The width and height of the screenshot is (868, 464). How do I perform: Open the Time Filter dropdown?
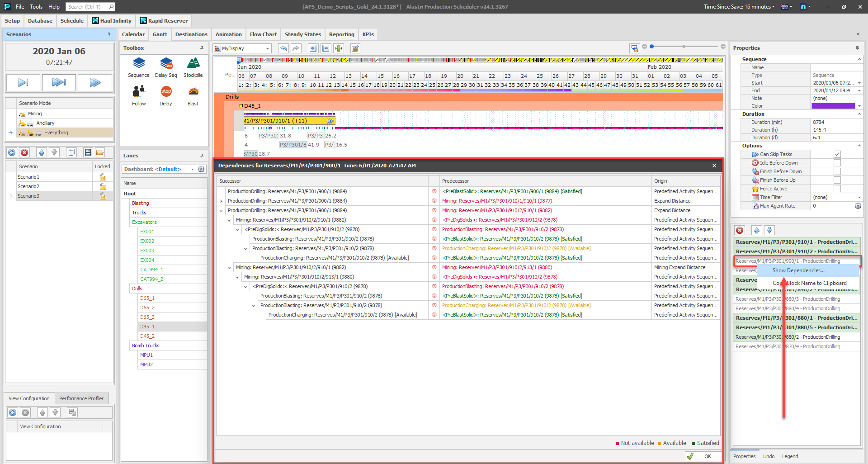(859, 197)
